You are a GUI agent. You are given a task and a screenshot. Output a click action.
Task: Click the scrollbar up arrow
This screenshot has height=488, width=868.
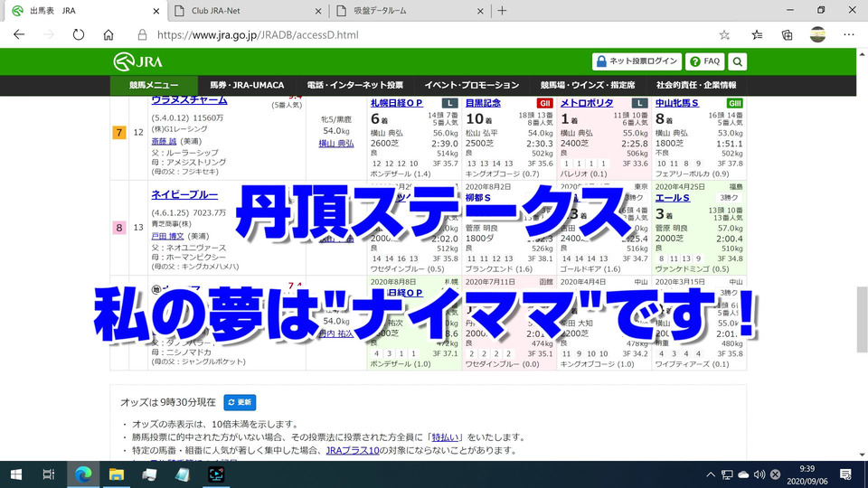tap(862, 53)
